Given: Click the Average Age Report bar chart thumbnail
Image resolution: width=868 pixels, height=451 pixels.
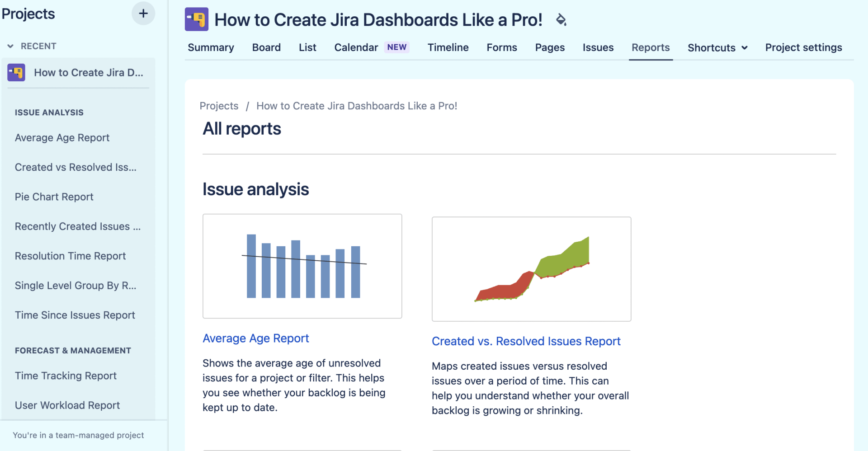Looking at the screenshot, I should pos(302,266).
